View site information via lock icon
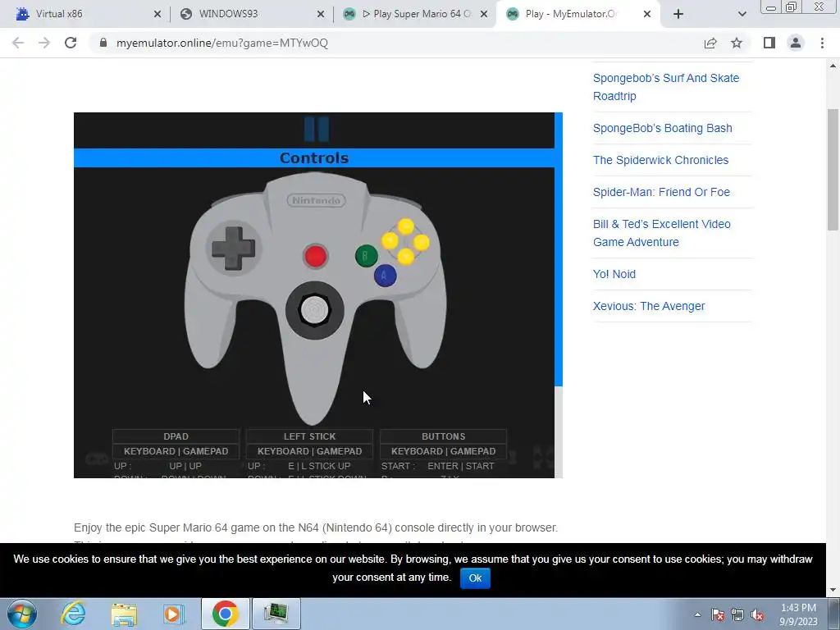Image resolution: width=840 pixels, height=630 pixels. coord(103,43)
